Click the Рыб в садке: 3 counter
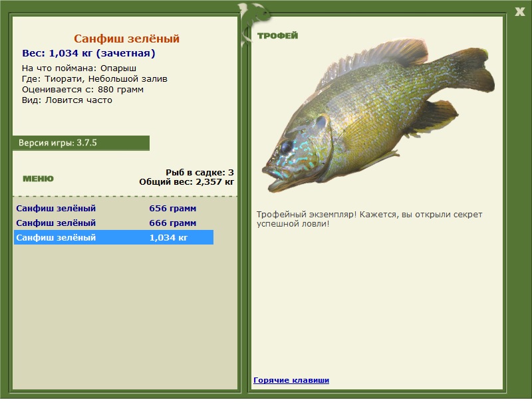 (x=200, y=172)
